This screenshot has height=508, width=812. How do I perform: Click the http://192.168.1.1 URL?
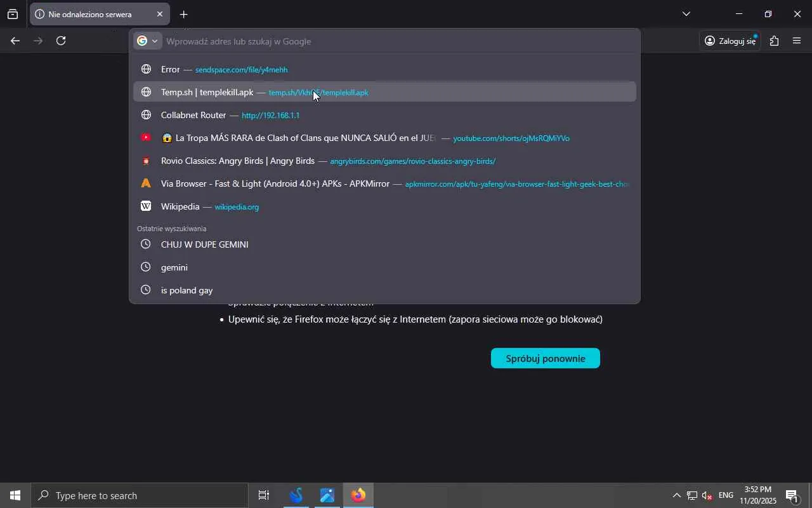(270, 116)
